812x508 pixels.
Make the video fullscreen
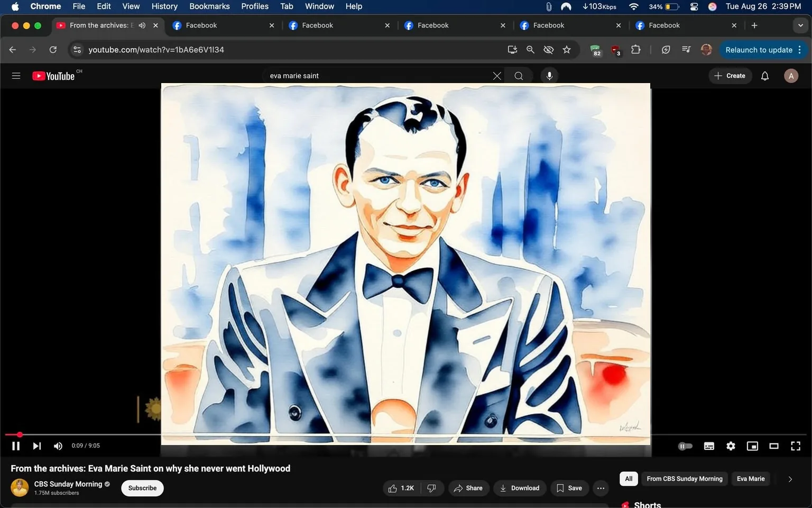795,446
